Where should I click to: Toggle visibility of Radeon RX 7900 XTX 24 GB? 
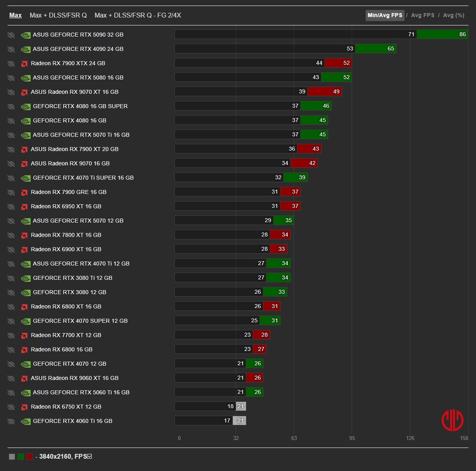[11, 64]
